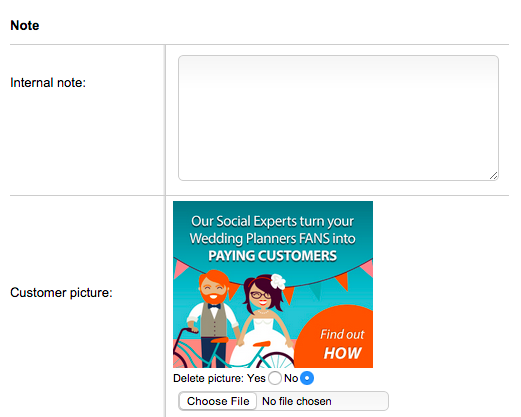Click the 'Internal note:' label
This screenshot has width=521, height=417.
point(48,83)
